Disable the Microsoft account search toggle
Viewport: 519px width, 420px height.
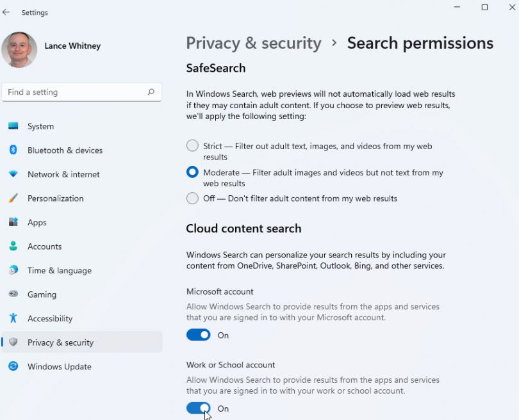199,335
